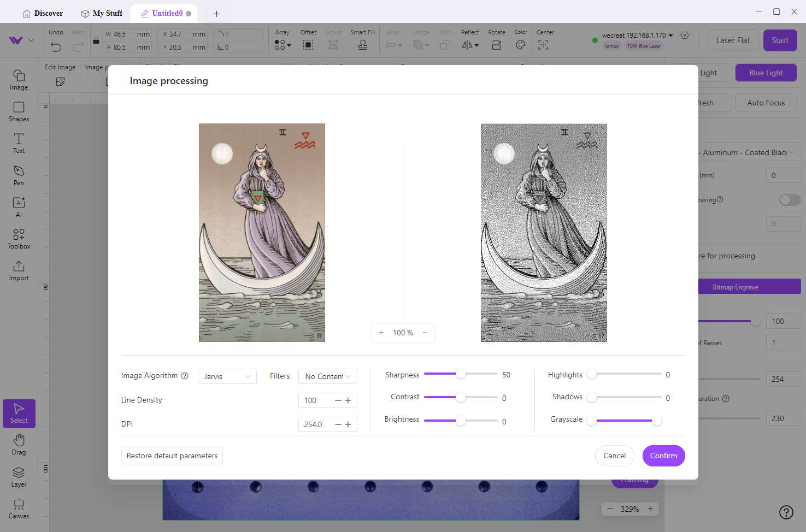This screenshot has width=806, height=532.
Task: Open the Image Algorithm Jarvis dropdown
Action: 227,376
